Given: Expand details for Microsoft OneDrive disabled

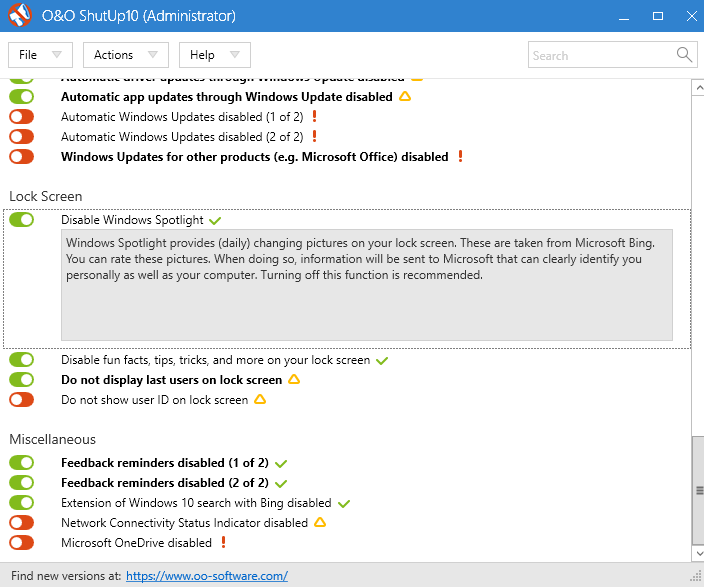Looking at the screenshot, I should click(x=136, y=543).
